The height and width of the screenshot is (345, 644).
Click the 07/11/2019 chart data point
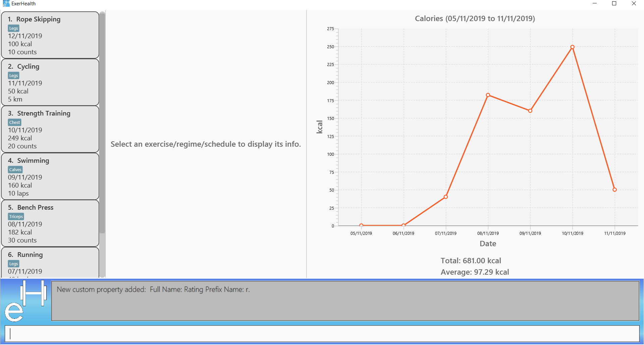446,197
